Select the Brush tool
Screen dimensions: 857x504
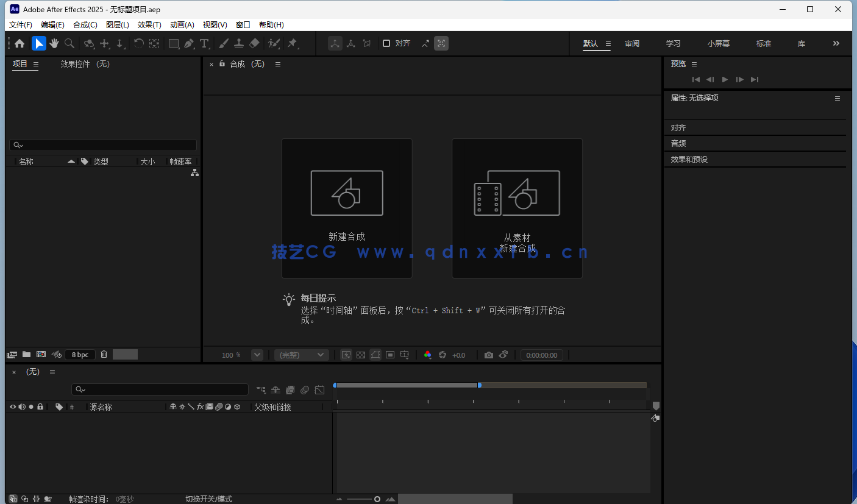(224, 43)
